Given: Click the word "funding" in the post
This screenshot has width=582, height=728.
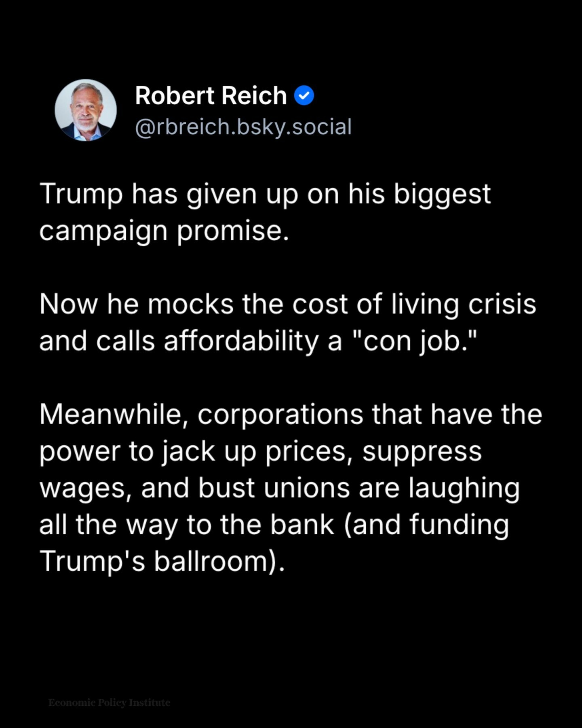Looking at the screenshot, I should pos(459,525).
